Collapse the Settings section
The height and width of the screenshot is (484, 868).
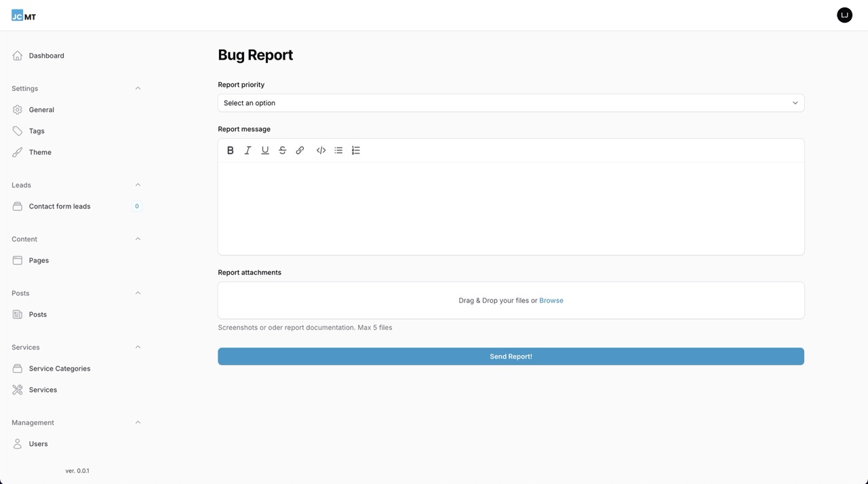138,88
